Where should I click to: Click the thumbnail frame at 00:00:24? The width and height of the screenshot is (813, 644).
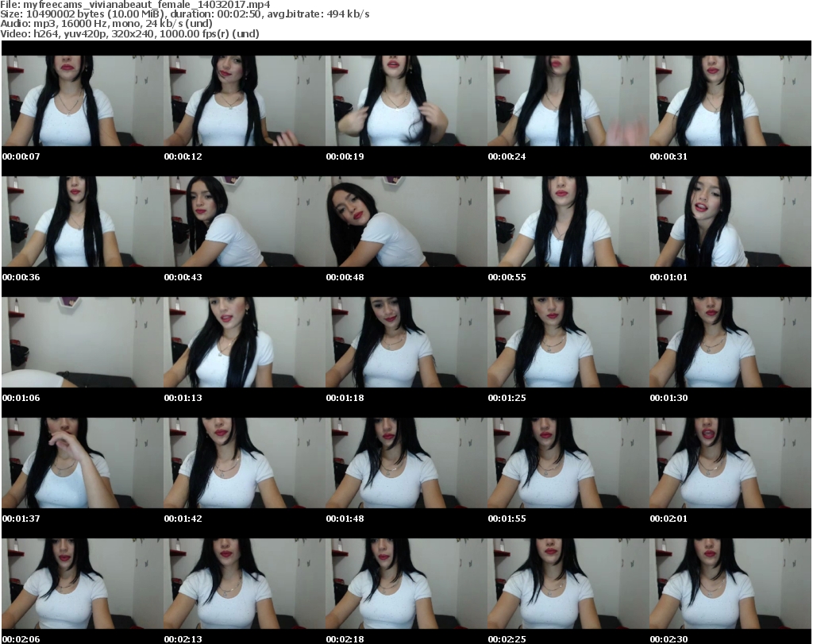click(x=568, y=101)
